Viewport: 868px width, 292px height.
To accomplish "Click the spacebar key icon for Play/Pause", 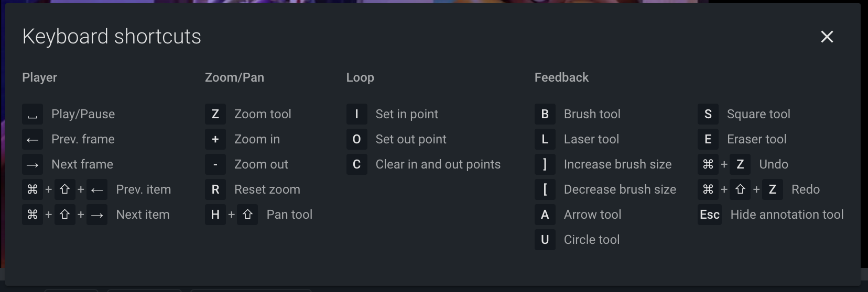I will point(32,114).
